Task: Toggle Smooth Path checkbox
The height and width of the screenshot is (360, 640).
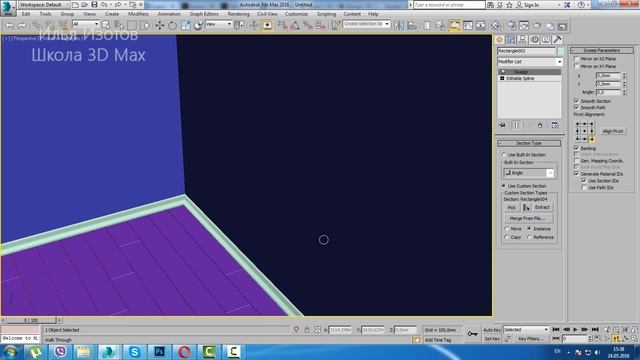Action: pos(577,107)
